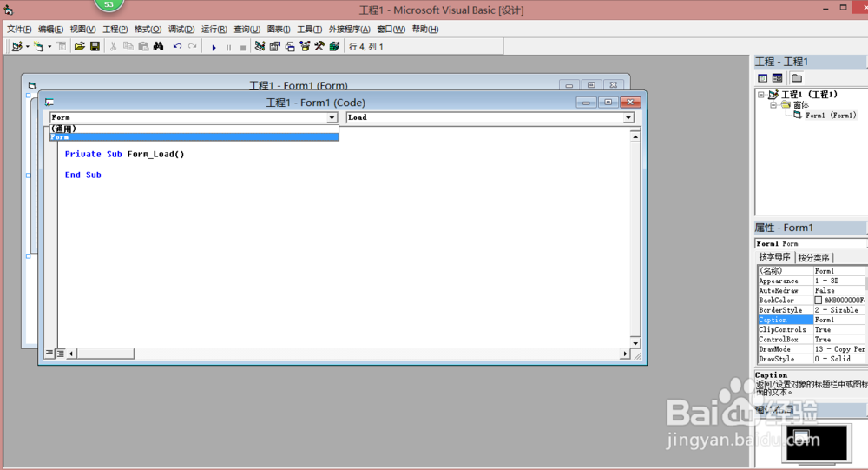Click the Redo arrow icon
Viewport: 868px width, 470px height.
coord(192,47)
